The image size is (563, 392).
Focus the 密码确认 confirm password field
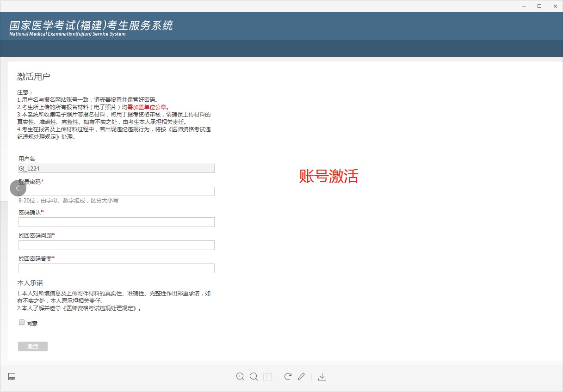(x=117, y=222)
